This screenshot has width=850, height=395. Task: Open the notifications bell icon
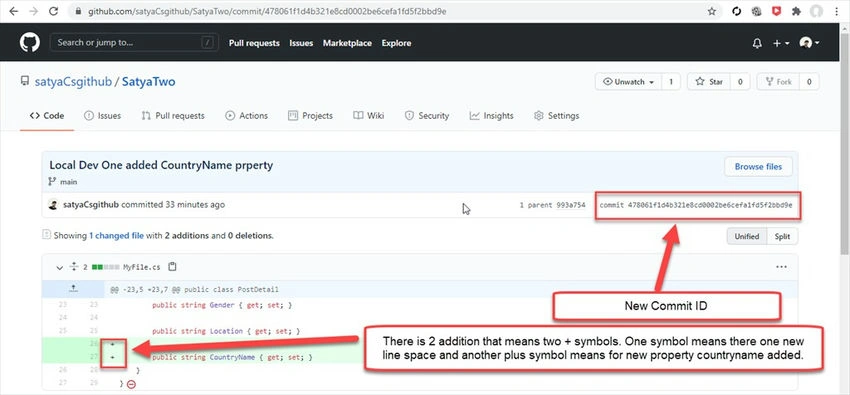point(757,43)
